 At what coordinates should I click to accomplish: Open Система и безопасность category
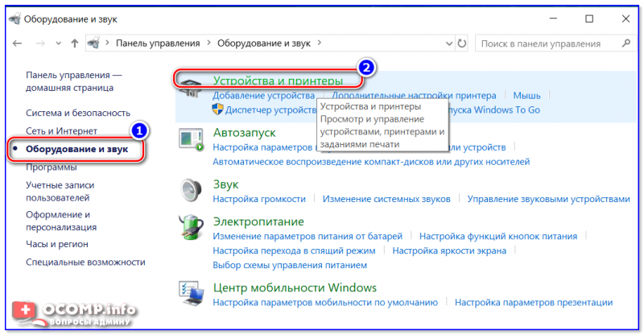coord(78,113)
